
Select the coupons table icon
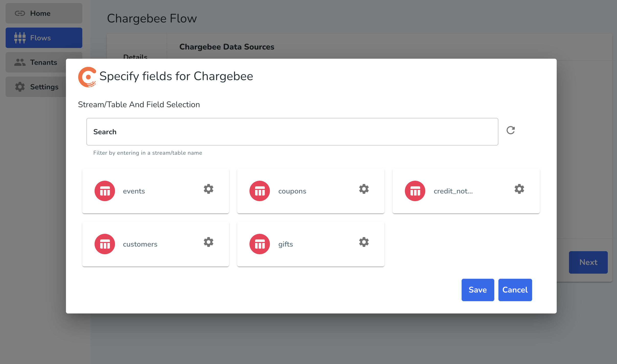point(260,191)
